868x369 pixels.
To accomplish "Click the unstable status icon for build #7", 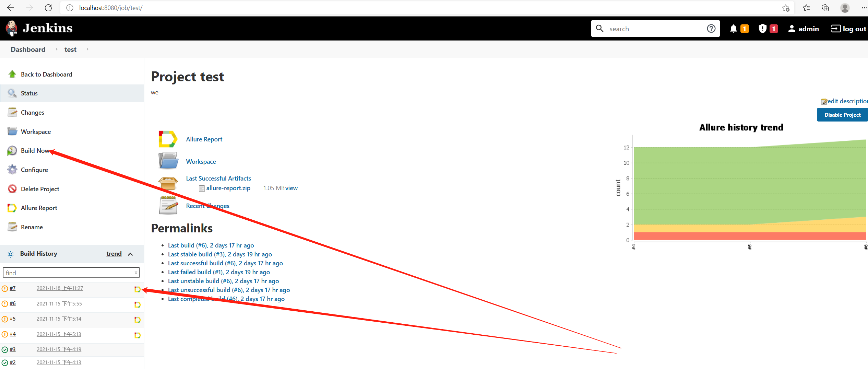I will click(x=5, y=289).
